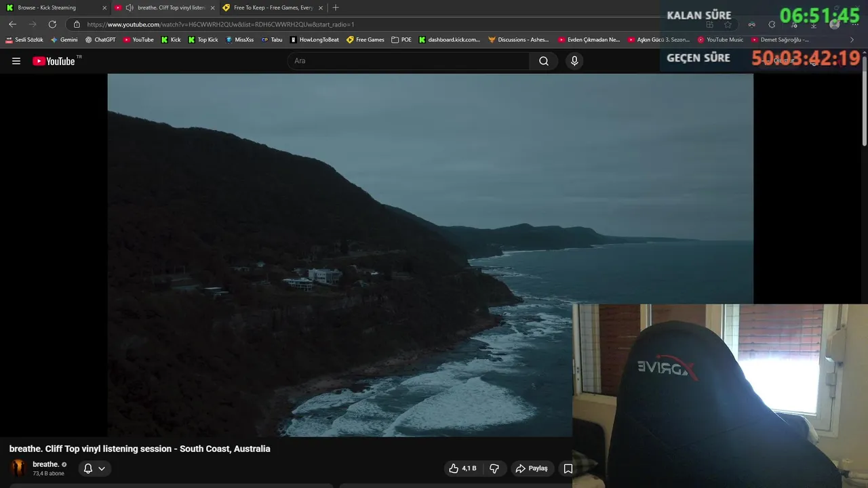This screenshot has height=488, width=868.
Task: Close the Free To Keep tab
Action: pyautogui.click(x=321, y=7)
